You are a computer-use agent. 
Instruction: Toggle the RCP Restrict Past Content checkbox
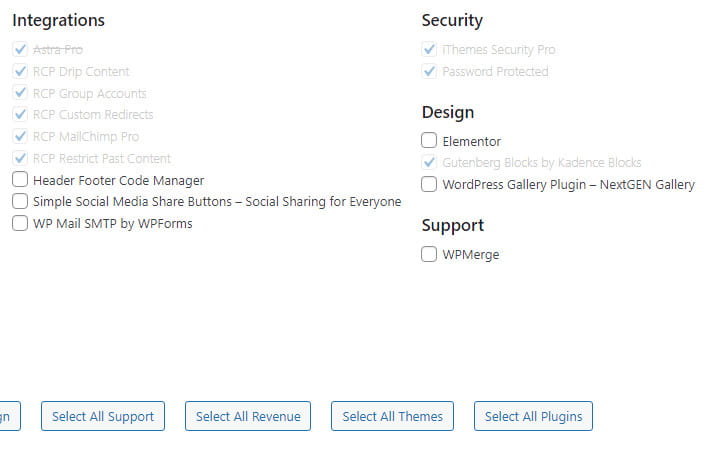pos(20,158)
